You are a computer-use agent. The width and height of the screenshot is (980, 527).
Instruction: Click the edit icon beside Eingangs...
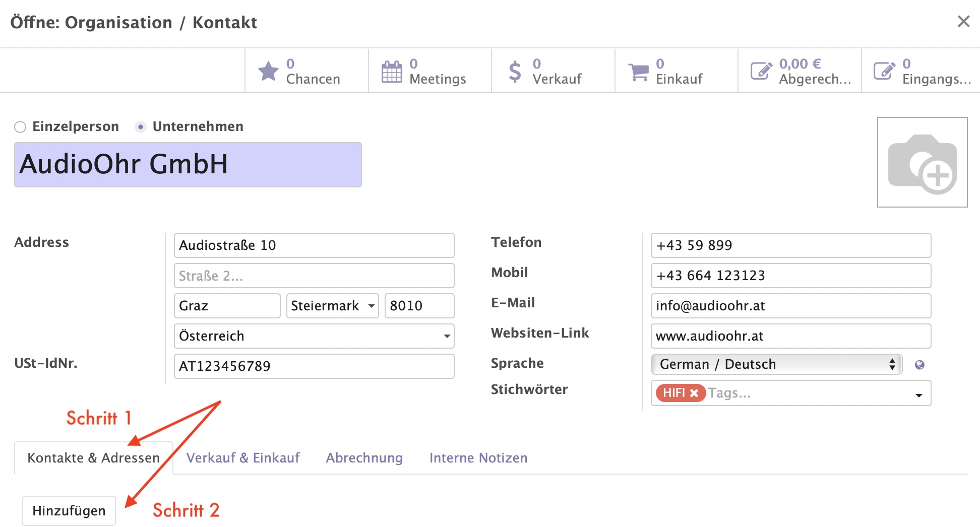point(884,71)
